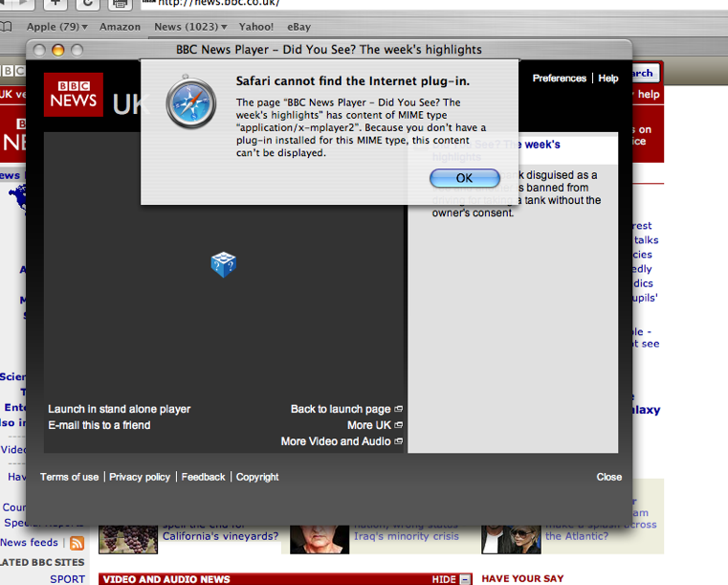Click Back to launch page link
The width and height of the screenshot is (728, 585).
pyautogui.click(x=341, y=409)
